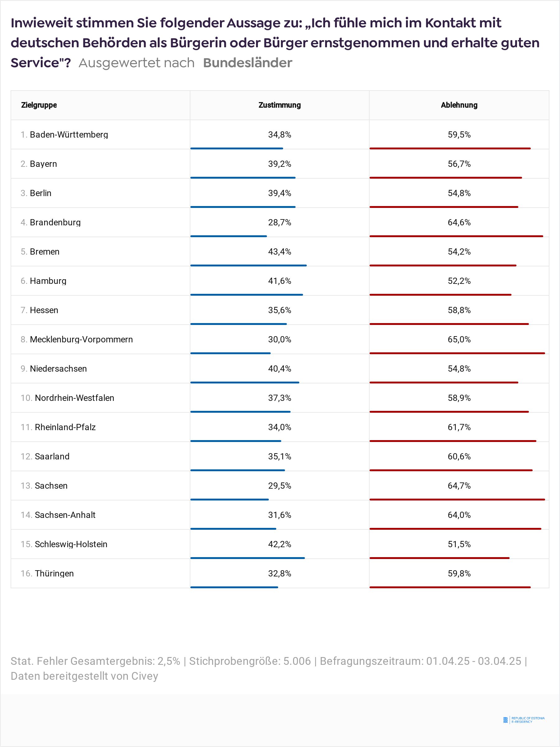Click Niedersachsen's 40,4% Zustimmung value
The image size is (560, 747).
[x=279, y=369]
